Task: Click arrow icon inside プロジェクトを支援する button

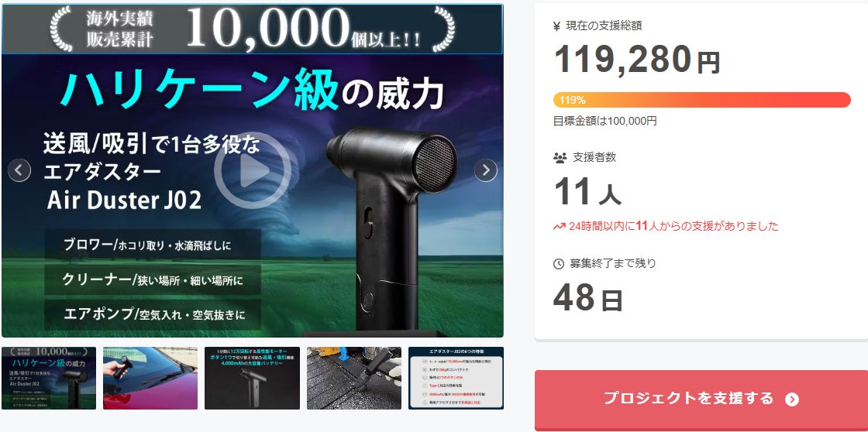Action: [792, 399]
